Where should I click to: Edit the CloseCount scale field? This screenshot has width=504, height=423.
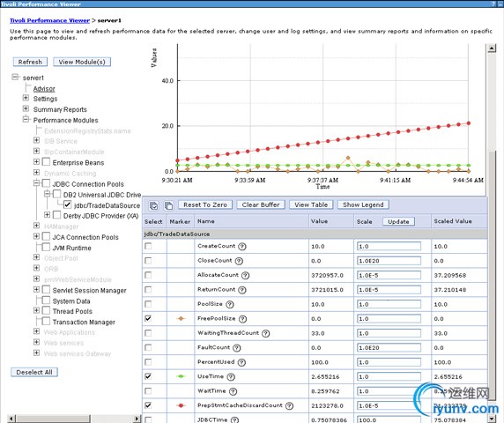click(389, 261)
